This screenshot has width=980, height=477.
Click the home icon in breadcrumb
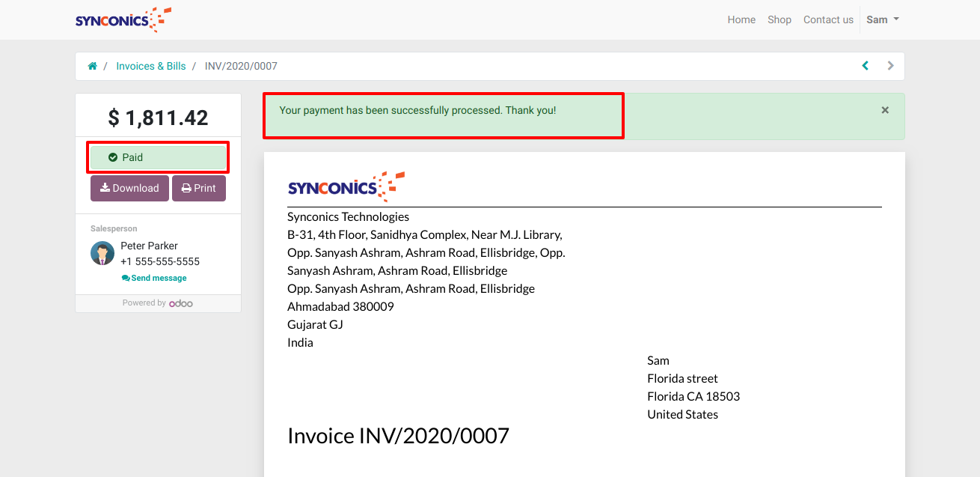pos(92,66)
